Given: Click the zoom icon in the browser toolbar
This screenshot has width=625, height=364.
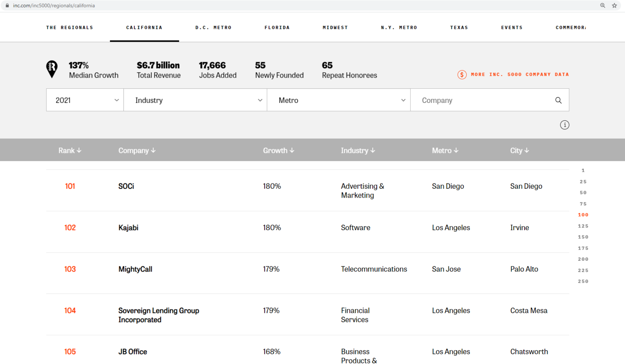Looking at the screenshot, I should click(x=602, y=6).
